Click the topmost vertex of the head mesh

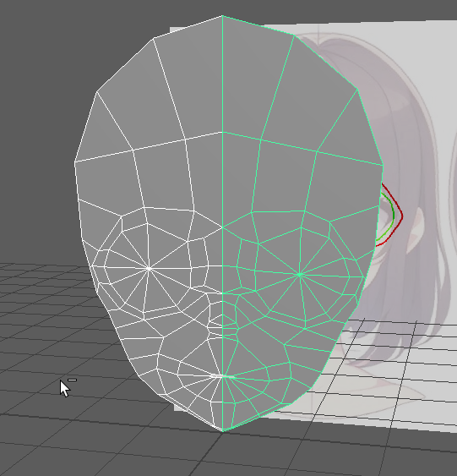pos(222,15)
